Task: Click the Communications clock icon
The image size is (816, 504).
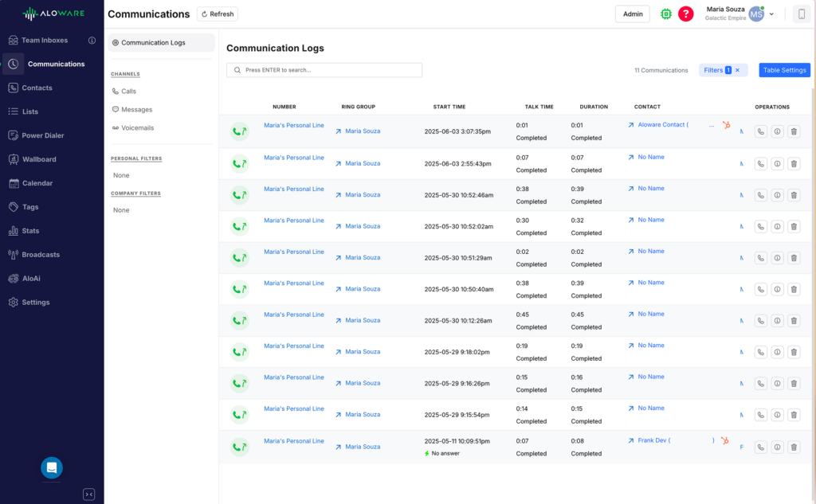Action: tap(14, 64)
